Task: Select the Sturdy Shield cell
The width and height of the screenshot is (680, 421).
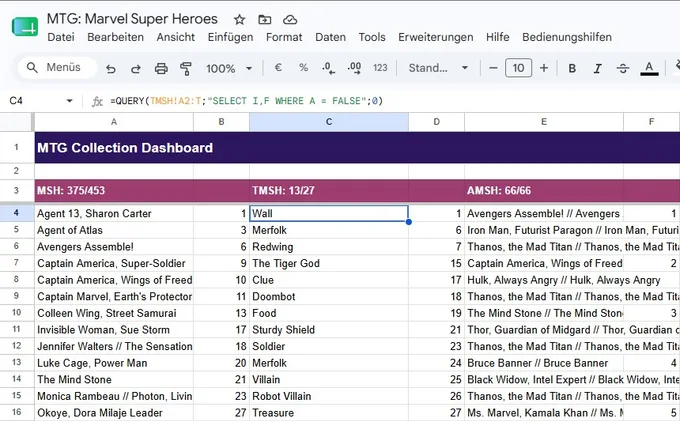Action: pos(329,330)
